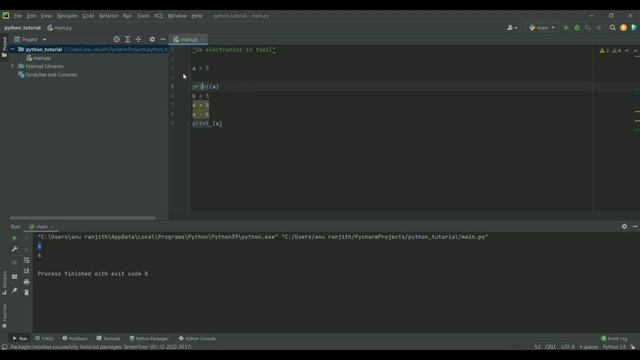Open run configuration wrench in Run panel
The image size is (640, 360).
click(14, 249)
